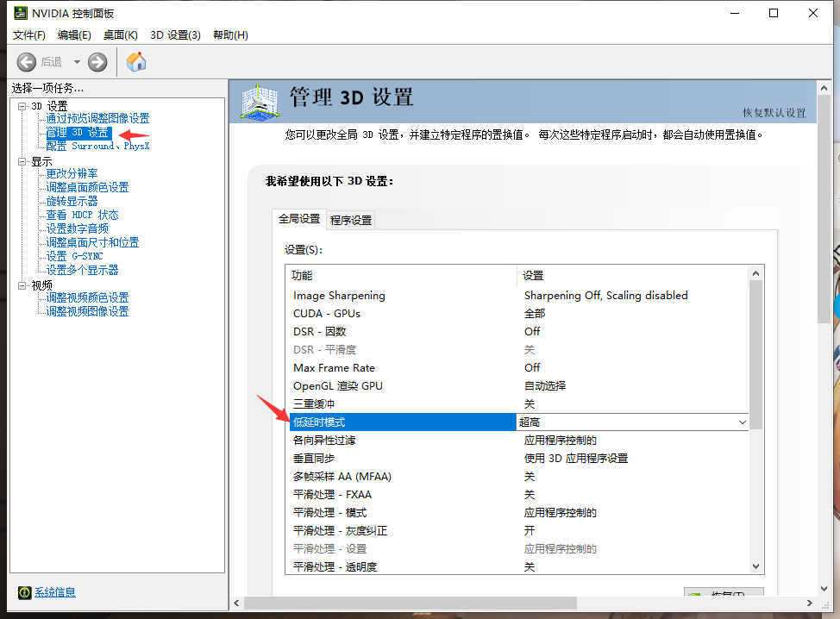Viewport: 840px width, 619px height.
Task: Click the back navigation arrow icon
Action: coord(27,61)
